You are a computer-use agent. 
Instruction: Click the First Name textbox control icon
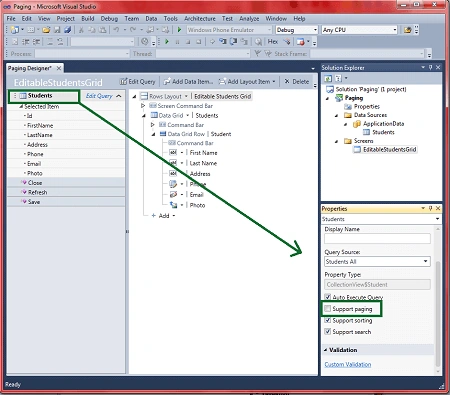click(173, 153)
